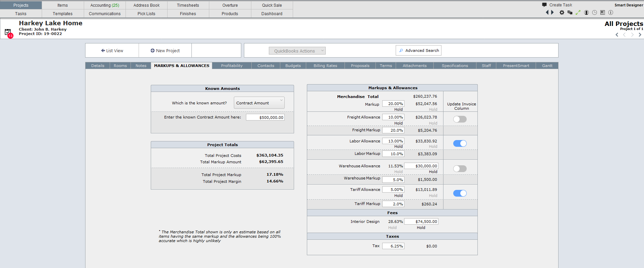Screen dimensions: 644x268
Task: Open the PresentSmart tab
Action: click(x=516, y=66)
